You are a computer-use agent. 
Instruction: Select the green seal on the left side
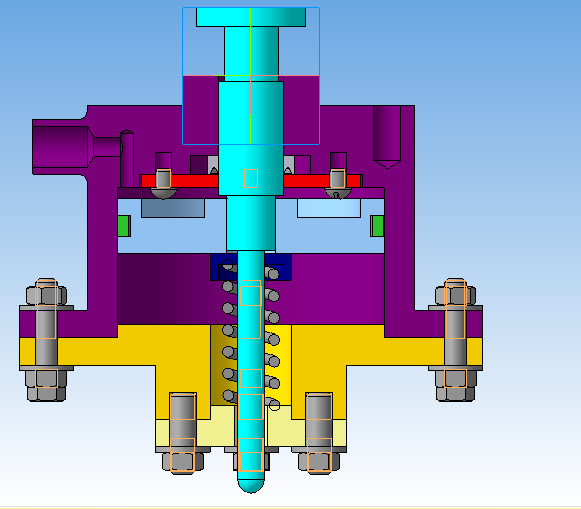(124, 226)
